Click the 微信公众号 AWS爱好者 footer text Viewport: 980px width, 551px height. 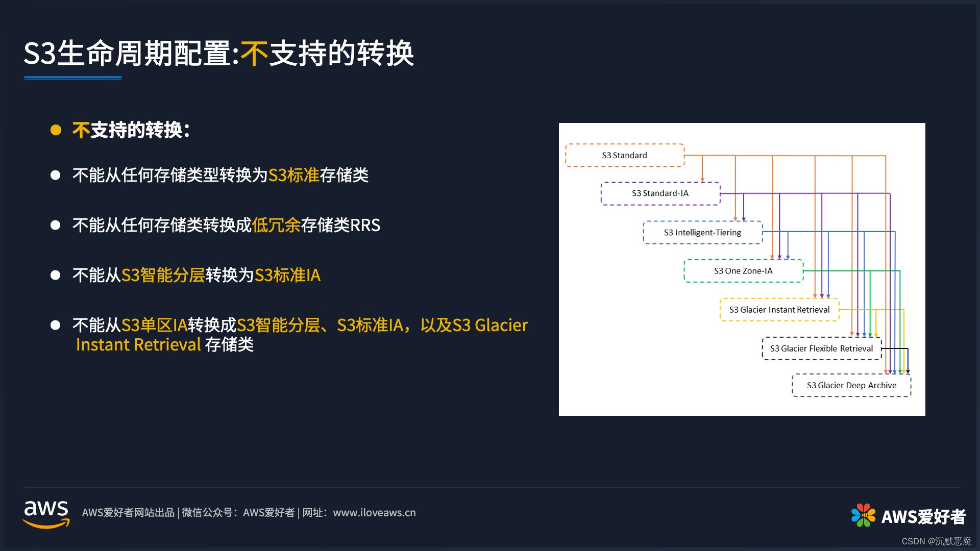[x=238, y=513]
